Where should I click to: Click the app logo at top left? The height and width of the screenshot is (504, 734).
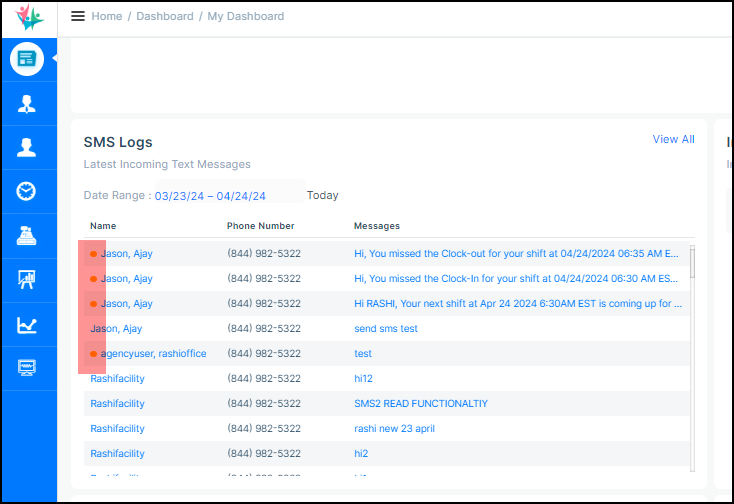click(30, 17)
